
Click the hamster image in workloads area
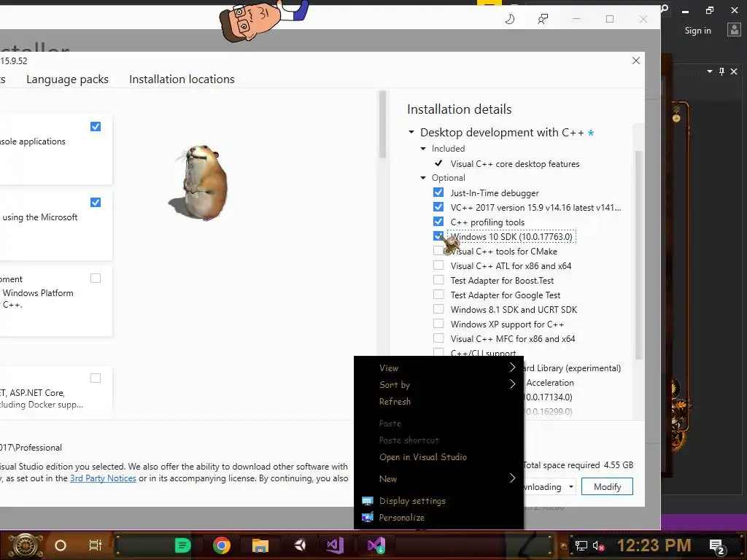(200, 183)
